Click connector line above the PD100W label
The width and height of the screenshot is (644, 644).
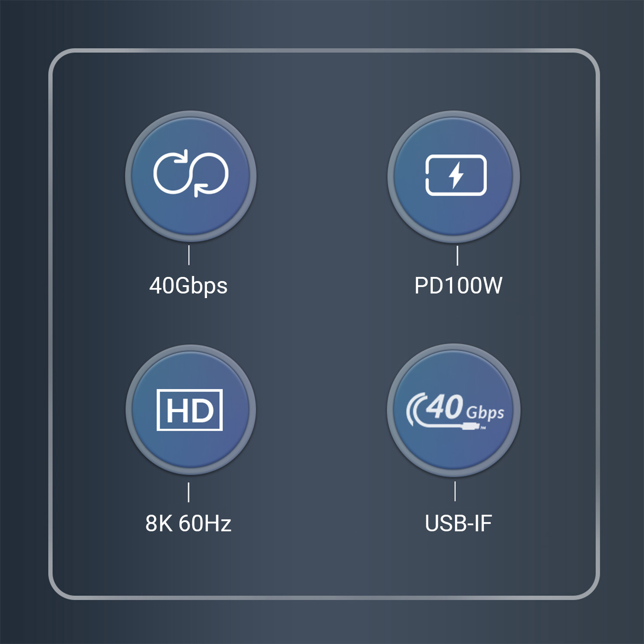click(457, 255)
